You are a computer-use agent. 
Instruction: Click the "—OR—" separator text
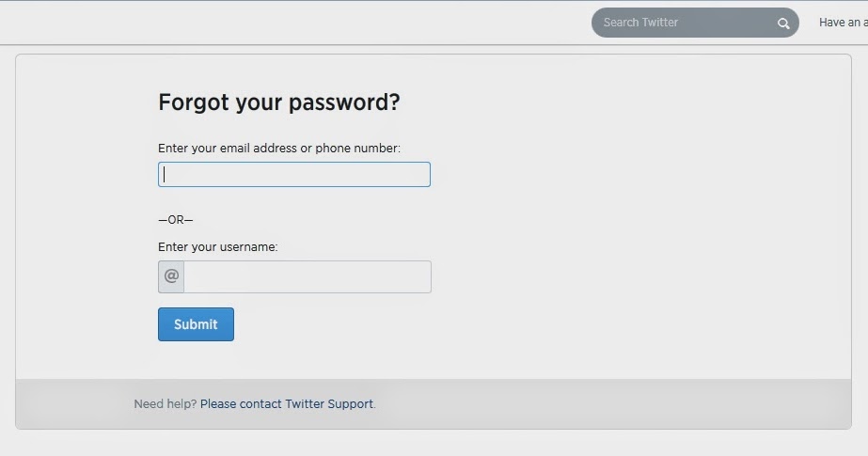pos(175,220)
